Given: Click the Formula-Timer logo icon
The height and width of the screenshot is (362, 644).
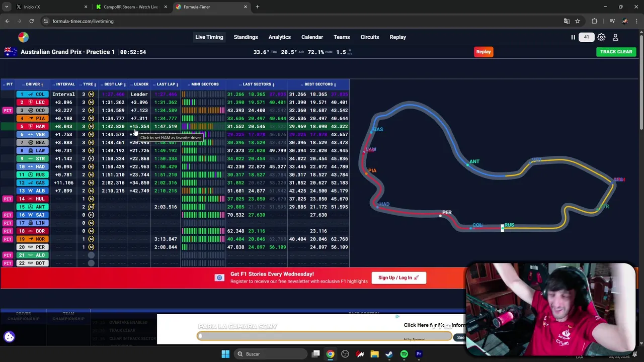Looking at the screenshot, I should [23, 37].
